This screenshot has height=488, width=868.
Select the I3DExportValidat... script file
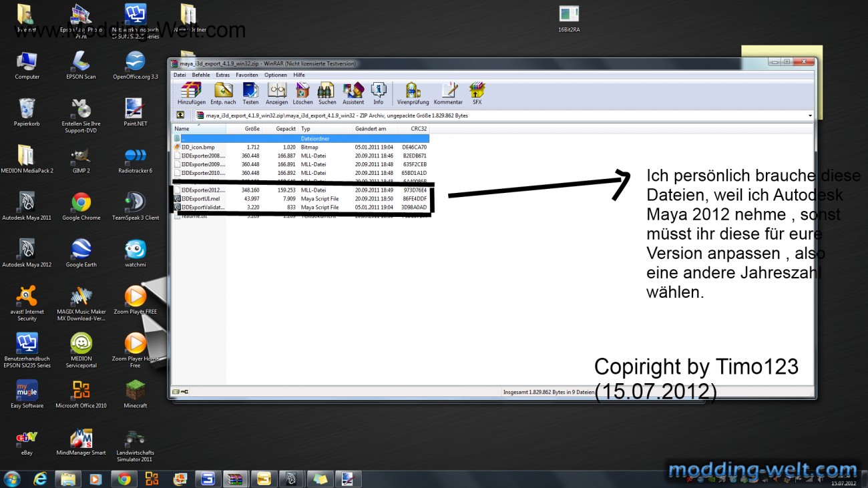point(300,208)
